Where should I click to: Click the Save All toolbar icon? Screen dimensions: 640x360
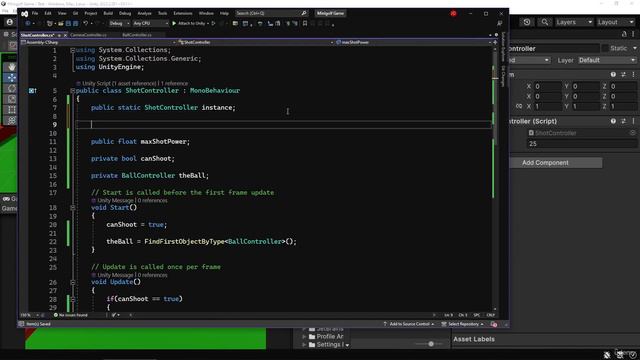click(75, 24)
